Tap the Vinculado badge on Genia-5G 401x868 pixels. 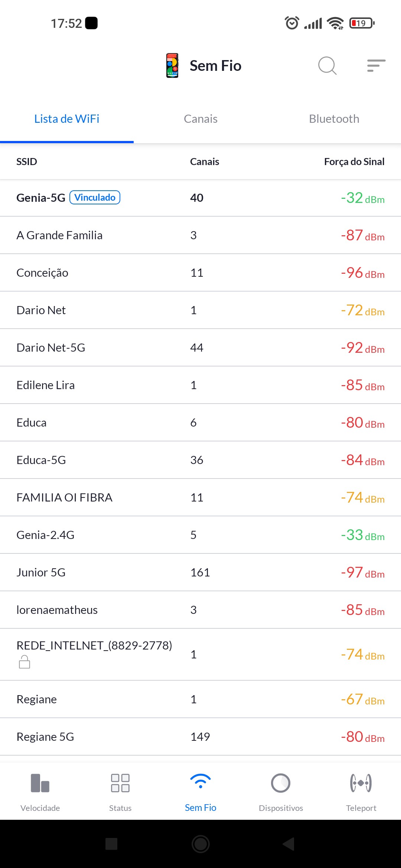(x=95, y=197)
